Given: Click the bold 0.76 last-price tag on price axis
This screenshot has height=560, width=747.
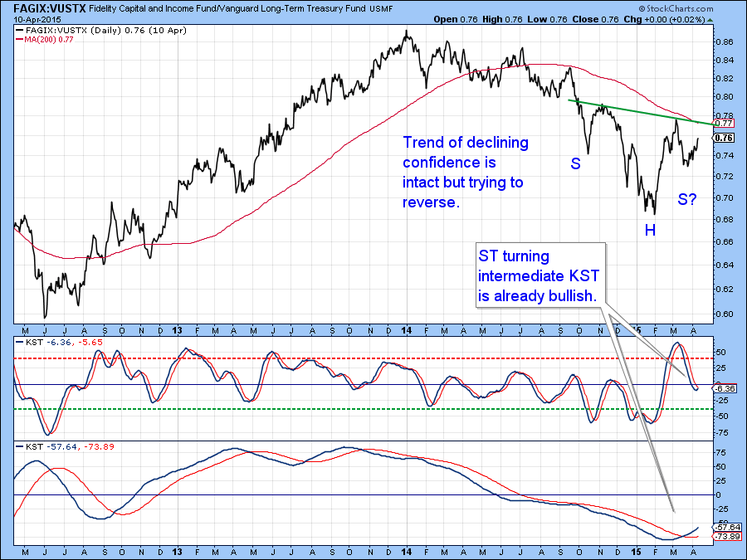Looking at the screenshot, I should (x=724, y=138).
